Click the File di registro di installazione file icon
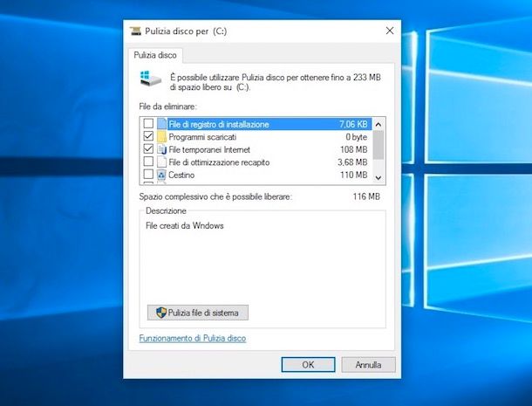The height and width of the screenshot is (406, 532). pyautogui.click(x=162, y=124)
